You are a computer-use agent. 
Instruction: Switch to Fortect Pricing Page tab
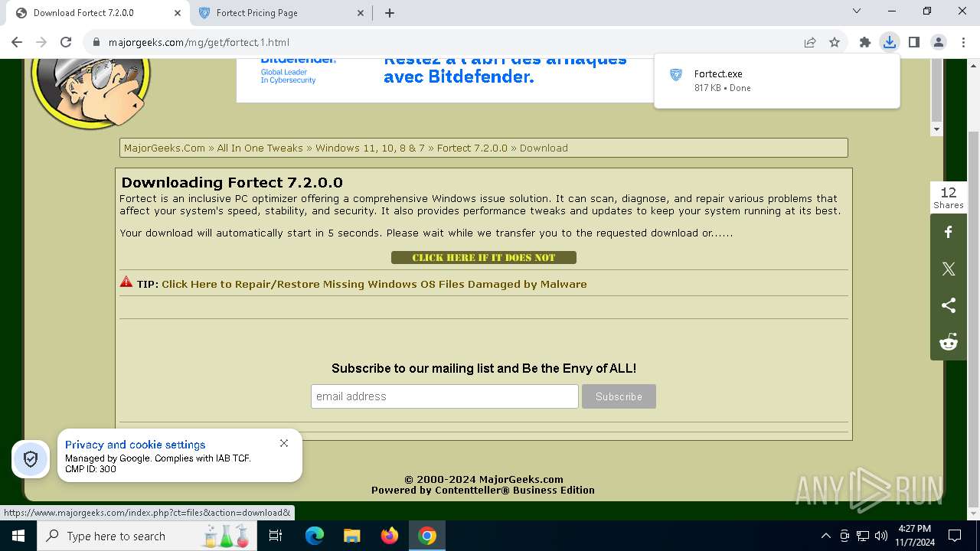(281, 12)
